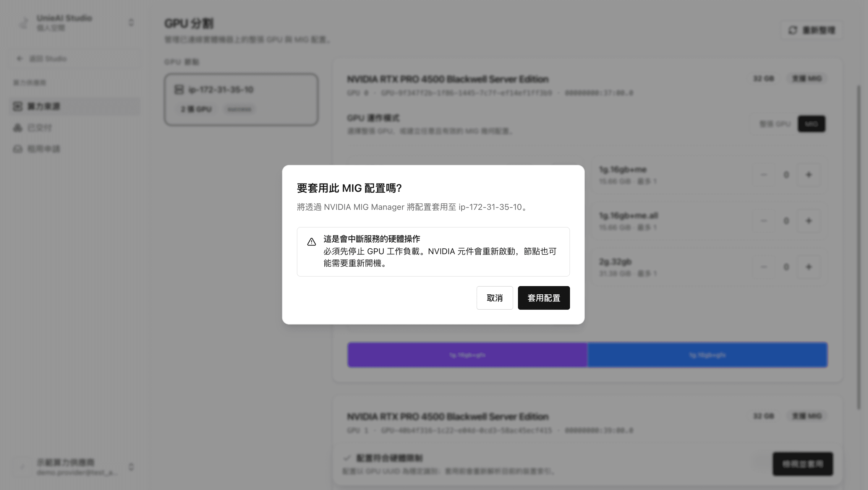Increase the 2g.32gb profile count
868x490 pixels.
pos(808,267)
